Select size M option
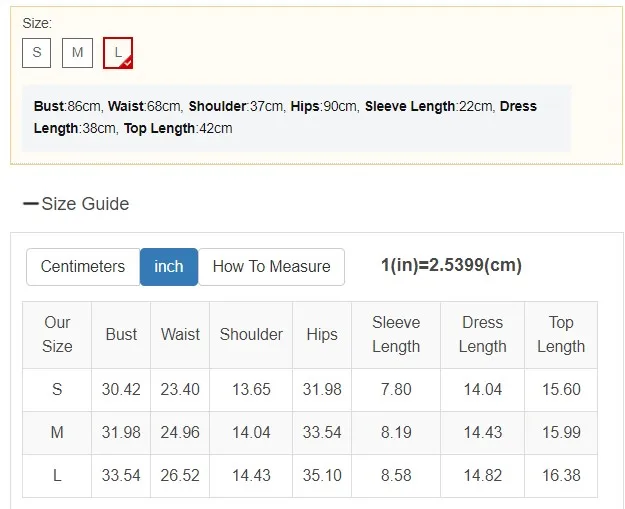 pos(77,53)
